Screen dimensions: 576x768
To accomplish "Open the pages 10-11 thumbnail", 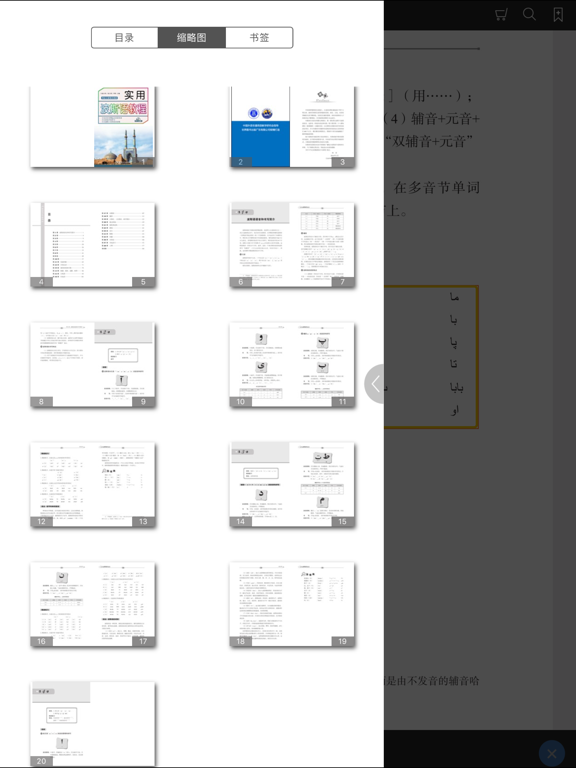I will (x=292, y=365).
